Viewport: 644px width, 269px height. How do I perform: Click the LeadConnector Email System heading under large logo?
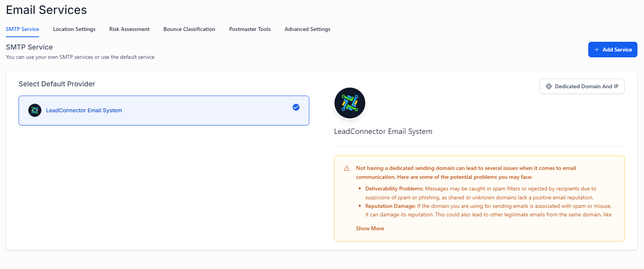383,131
